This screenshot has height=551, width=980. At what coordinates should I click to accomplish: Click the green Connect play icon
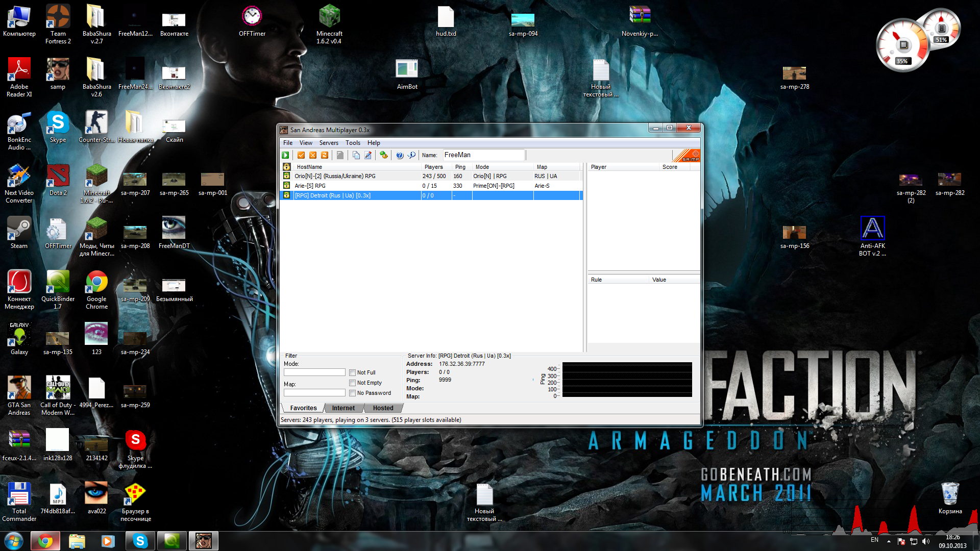[x=286, y=155]
